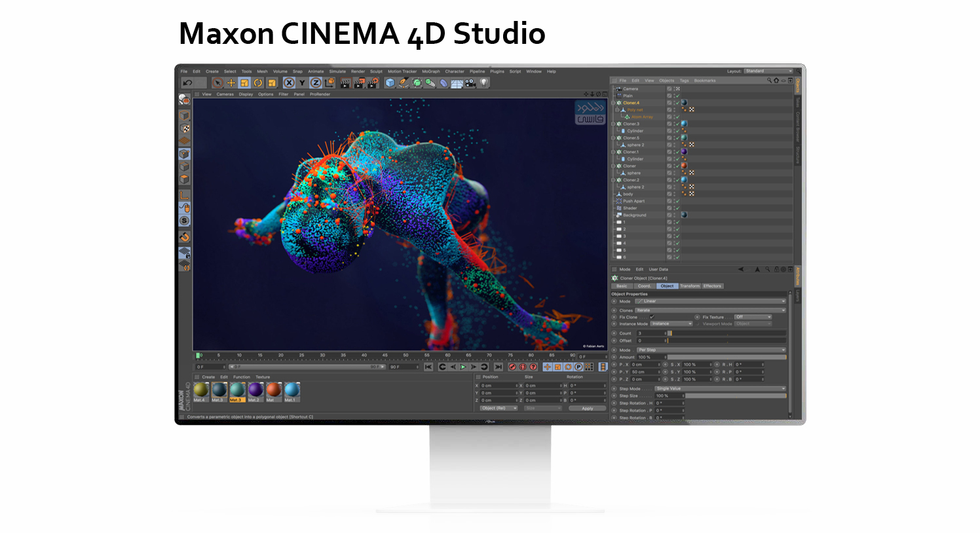This screenshot has height=533, width=980.
Task: Click Make Editable icon in left palette
Action: pos(184,99)
